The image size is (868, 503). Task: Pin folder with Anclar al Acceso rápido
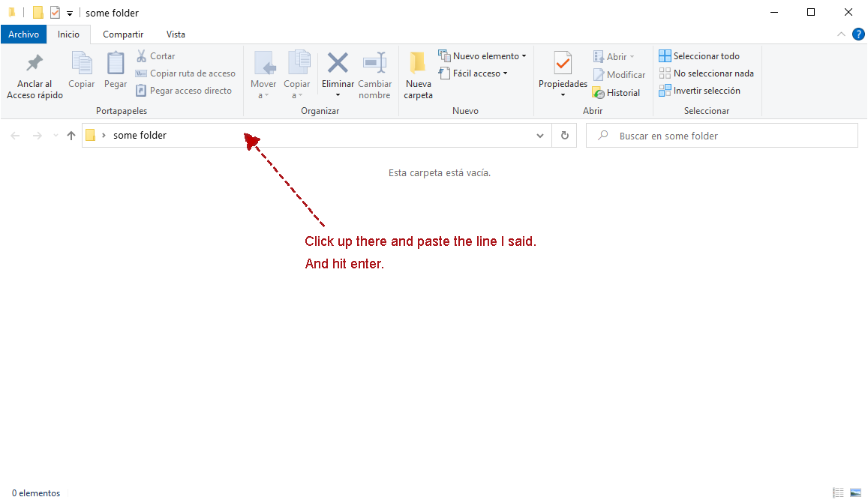point(35,76)
